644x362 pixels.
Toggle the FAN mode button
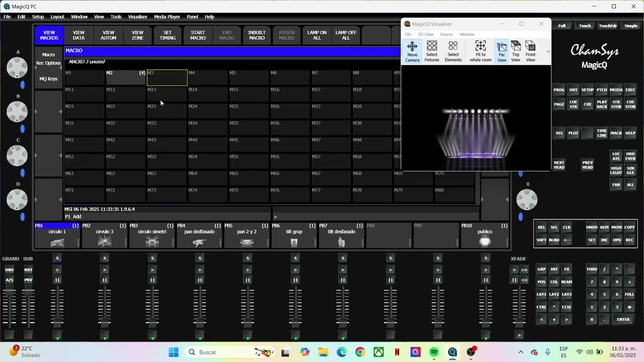(616, 185)
